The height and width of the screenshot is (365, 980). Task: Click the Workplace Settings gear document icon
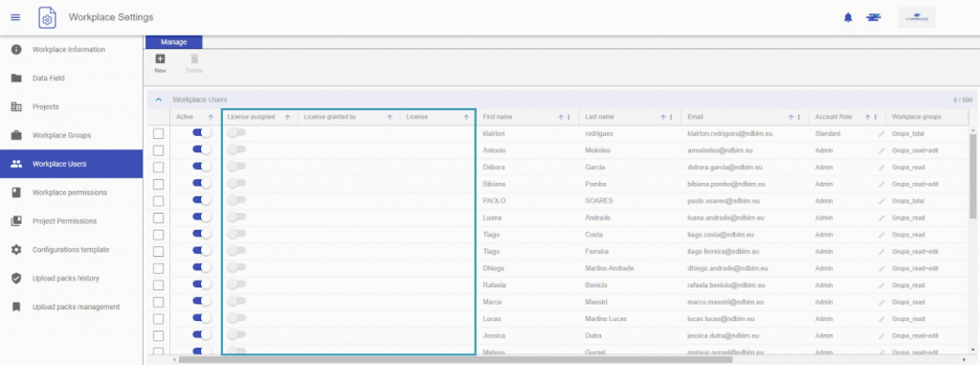tap(47, 17)
